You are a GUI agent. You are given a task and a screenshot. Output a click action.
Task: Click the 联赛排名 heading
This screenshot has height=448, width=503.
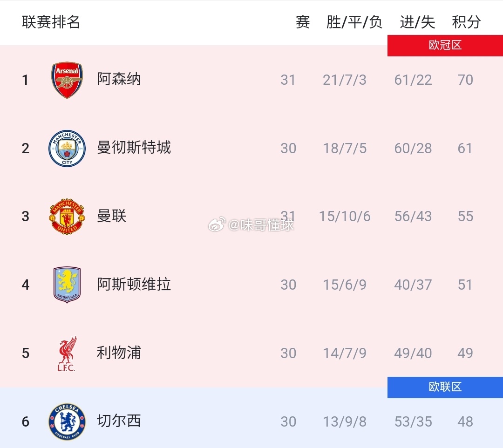tap(51, 22)
